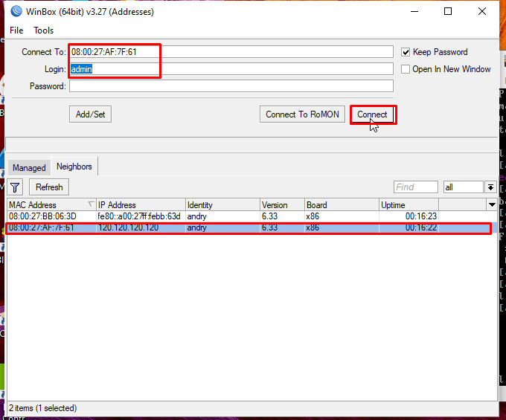Expand the column chooser dropdown arrow
The width and height of the screenshot is (506, 420).
[x=491, y=204]
